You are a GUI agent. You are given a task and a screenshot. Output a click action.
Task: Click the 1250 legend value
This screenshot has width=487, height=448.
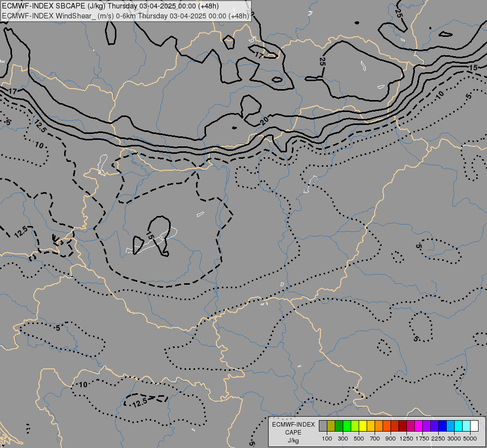(x=406, y=439)
